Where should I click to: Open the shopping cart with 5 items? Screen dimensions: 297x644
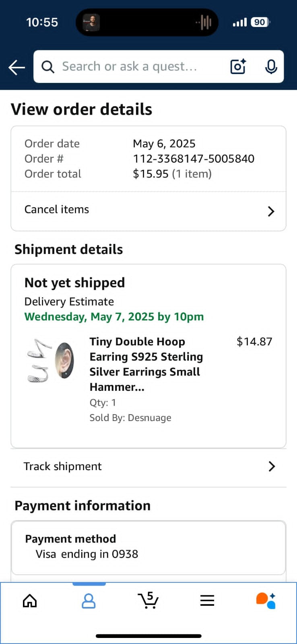148,600
